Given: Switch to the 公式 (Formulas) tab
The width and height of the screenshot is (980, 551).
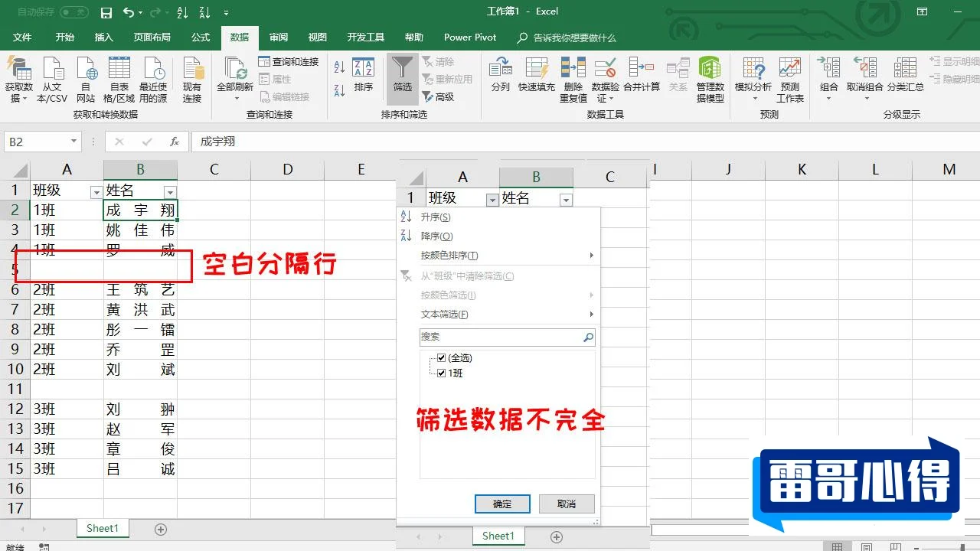Looking at the screenshot, I should tap(201, 37).
